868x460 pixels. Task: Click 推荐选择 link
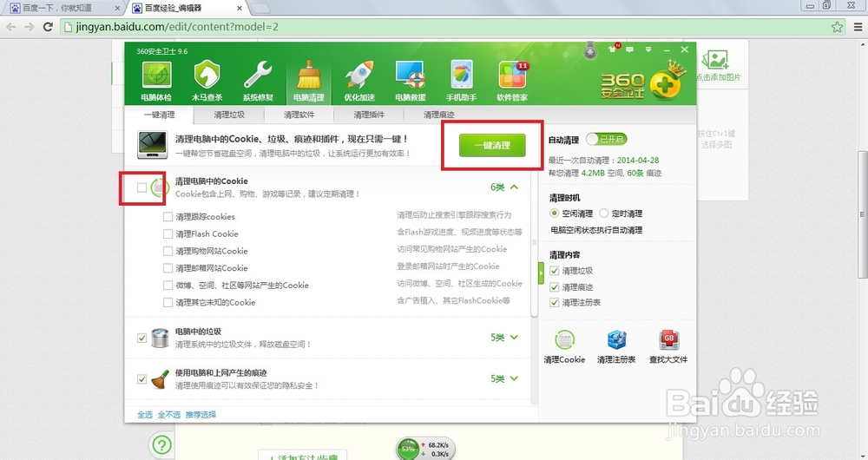[x=201, y=415]
